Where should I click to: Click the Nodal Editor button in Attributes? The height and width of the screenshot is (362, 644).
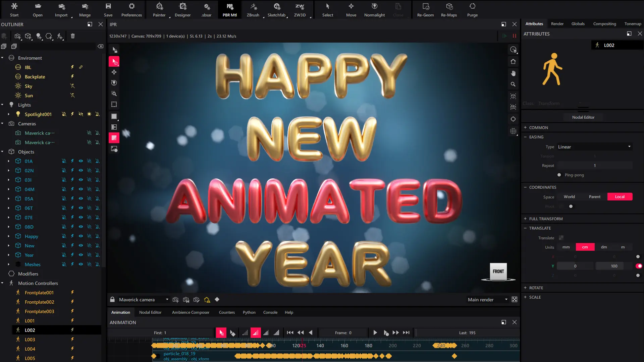(583, 117)
